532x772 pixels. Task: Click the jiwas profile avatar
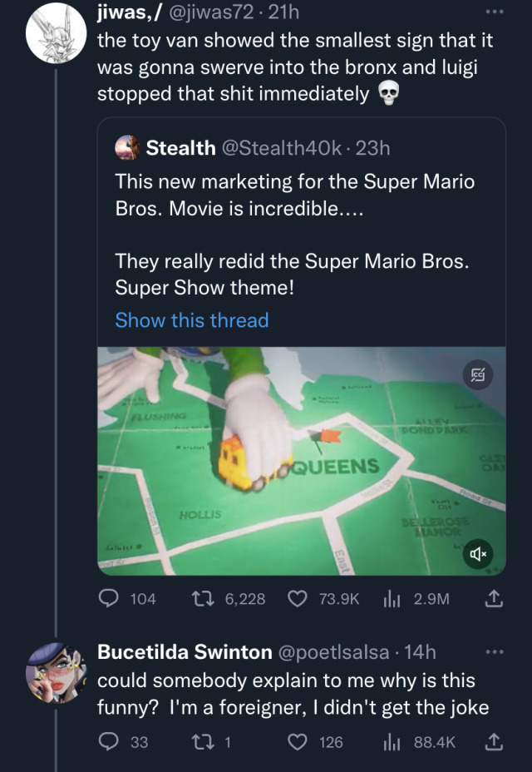(56, 32)
